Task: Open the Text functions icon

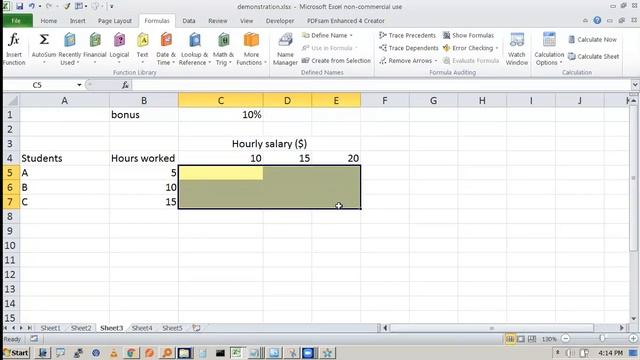Action: pos(142,40)
